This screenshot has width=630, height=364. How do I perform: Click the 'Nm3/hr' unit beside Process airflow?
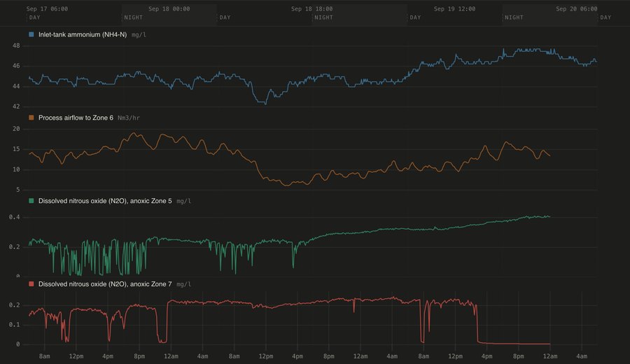pyautogui.click(x=129, y=118)
